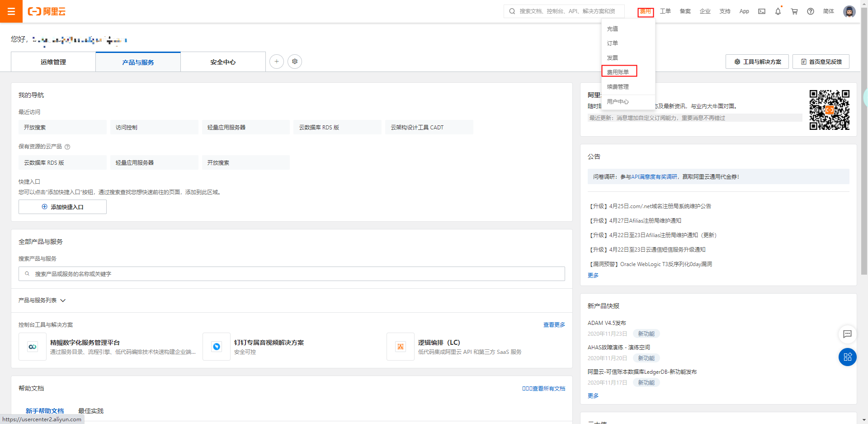Open 云架构设计工具 CADT shortcut
The height and width of the screenshot is (424, 868).
429,127
